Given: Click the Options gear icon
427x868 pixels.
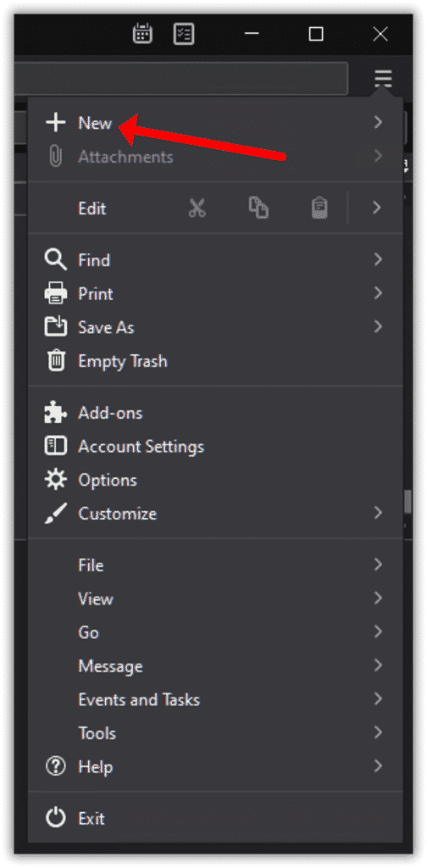Looking at the screenshot, I should point(55,480).
